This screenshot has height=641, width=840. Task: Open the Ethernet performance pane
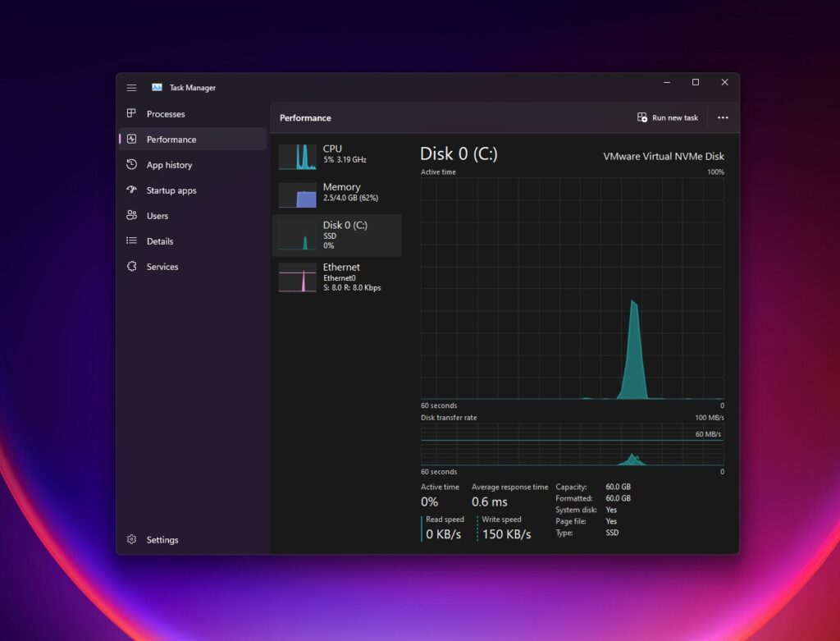point(336,277)
